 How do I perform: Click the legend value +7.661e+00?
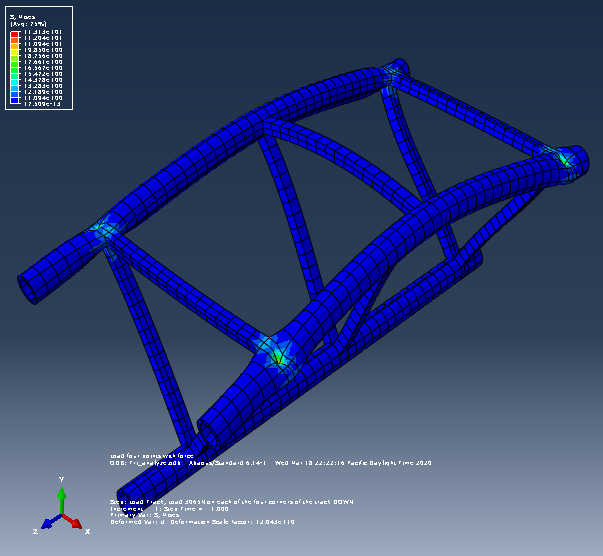click(x=43, y=62)
